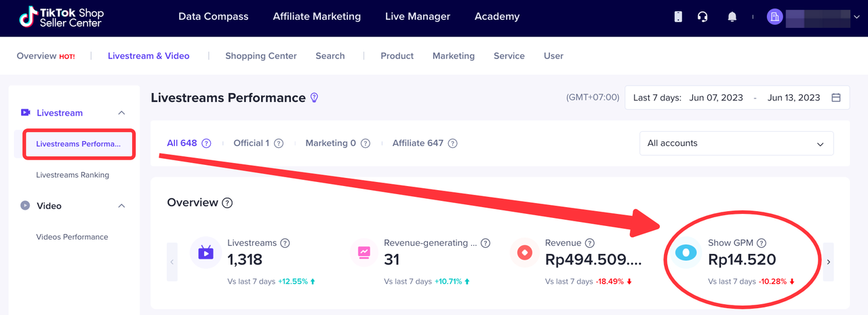The image size is (868, 315).
Task: Open the Affiliate Marketing menu
Action: pyautogui.click(x=317, y=16)
